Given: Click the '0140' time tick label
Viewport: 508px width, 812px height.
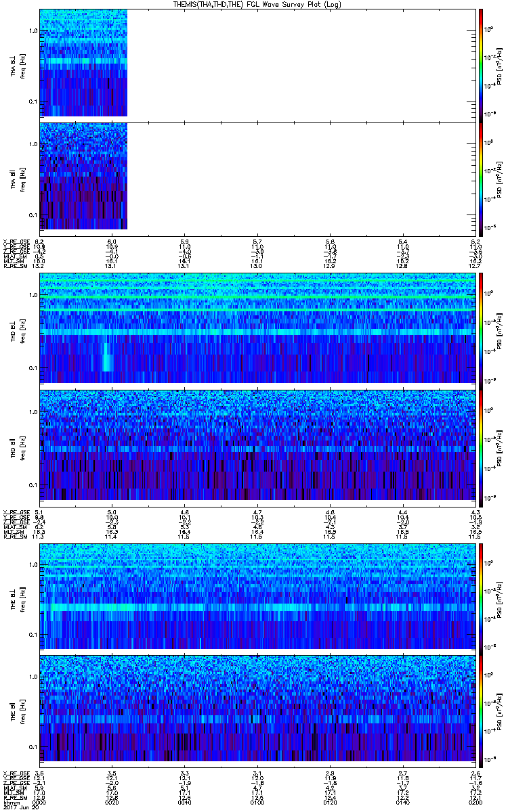Looking at the screenshot, I should [402, 802].
